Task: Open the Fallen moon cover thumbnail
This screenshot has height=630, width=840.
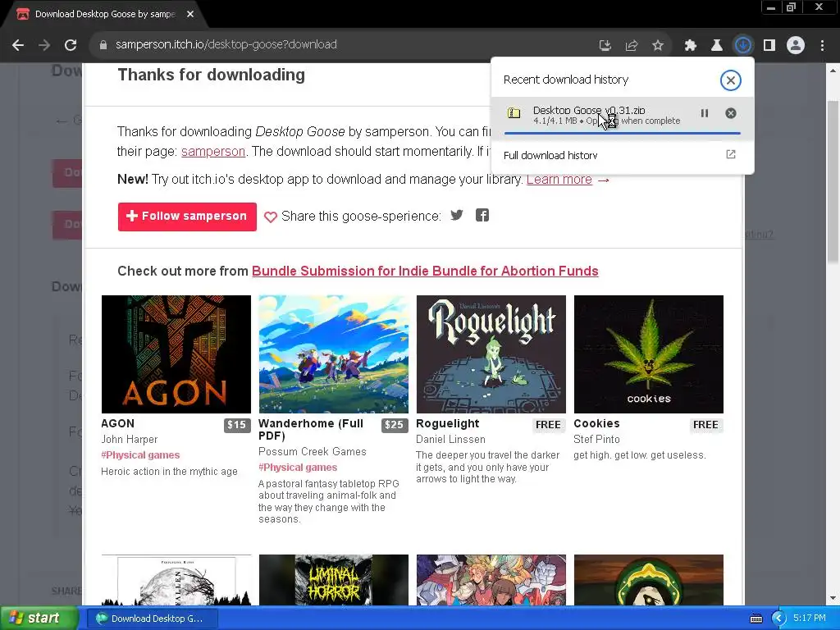Action: click(x=176, y=580)
